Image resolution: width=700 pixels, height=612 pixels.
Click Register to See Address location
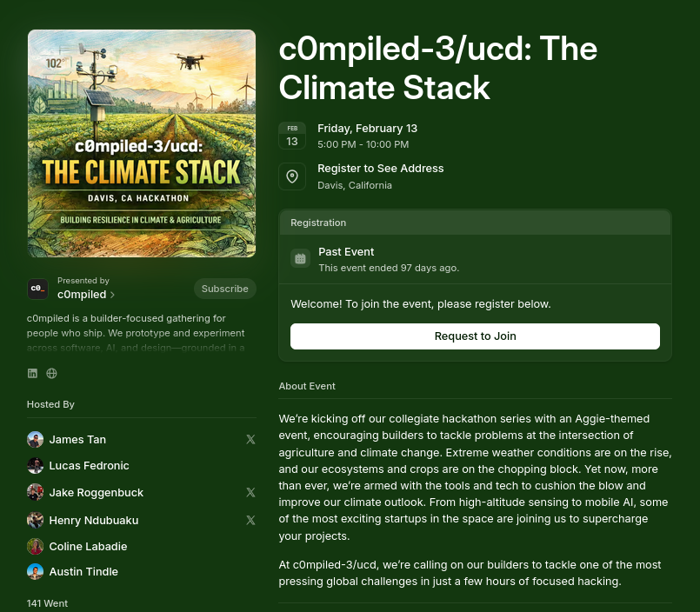click(380, 169)
